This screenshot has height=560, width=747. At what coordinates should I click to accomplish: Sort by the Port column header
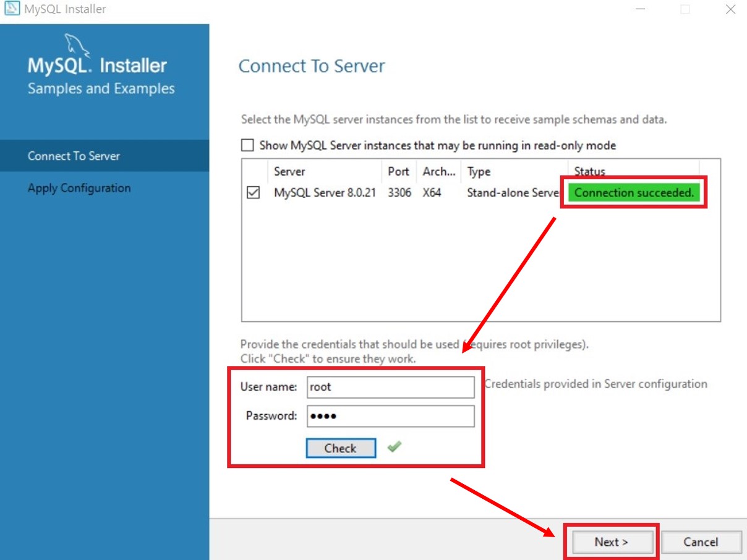399,171
